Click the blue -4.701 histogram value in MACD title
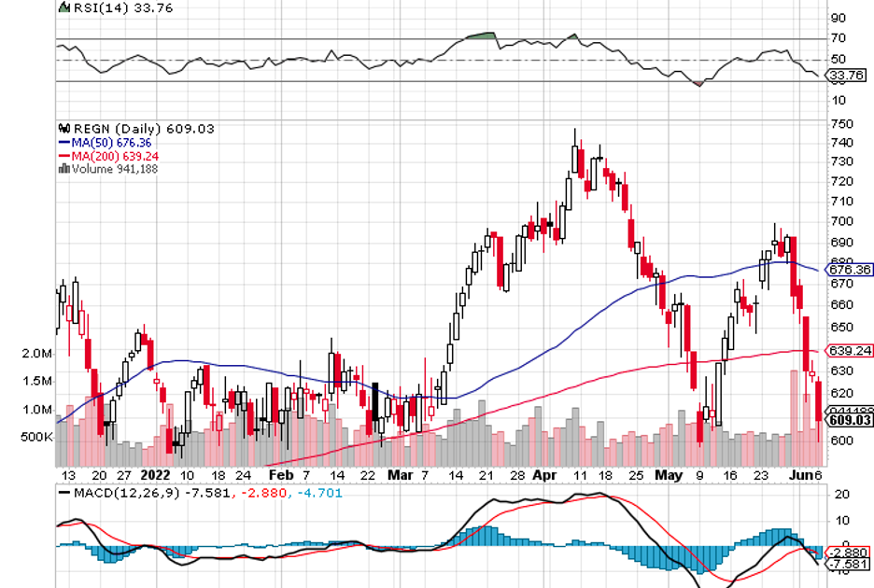 319,493
